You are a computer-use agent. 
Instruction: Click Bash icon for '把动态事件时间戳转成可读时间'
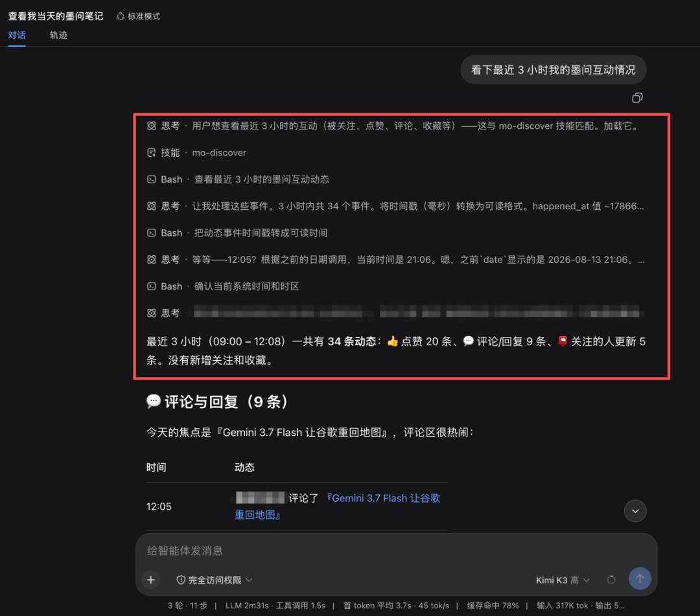pyautogui.click(x=151, y=233)
